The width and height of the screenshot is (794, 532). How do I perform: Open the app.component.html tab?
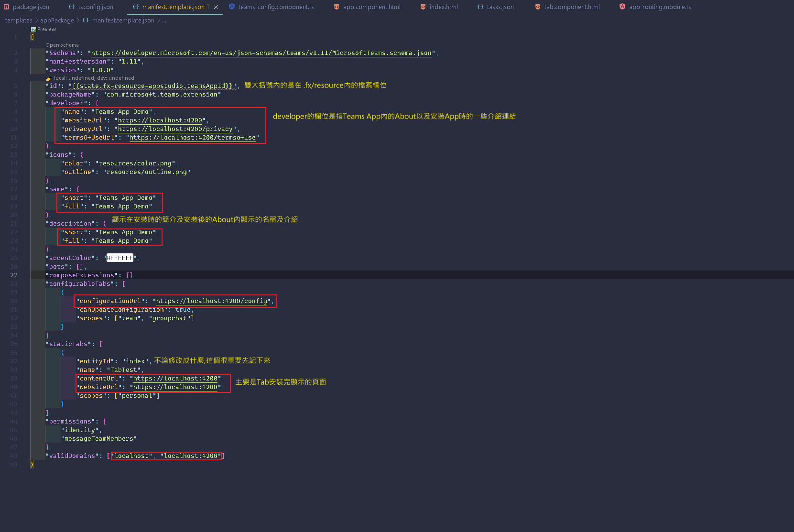[371, 7]
